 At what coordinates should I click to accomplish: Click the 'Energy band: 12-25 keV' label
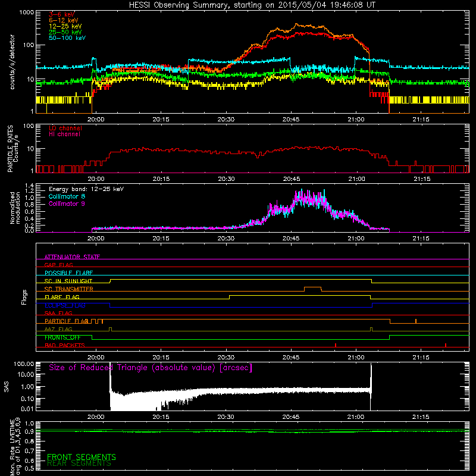coord(86,189)
